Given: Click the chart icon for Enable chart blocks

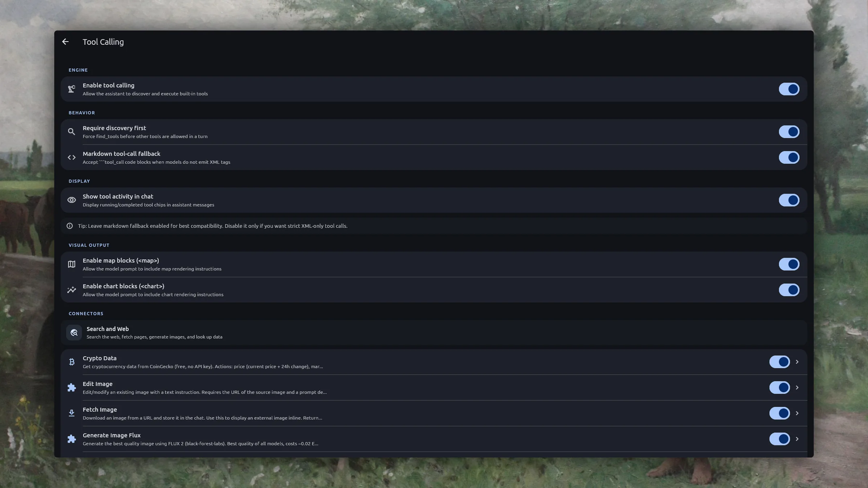Looking at the screenshot, I should tap(72, 290).
